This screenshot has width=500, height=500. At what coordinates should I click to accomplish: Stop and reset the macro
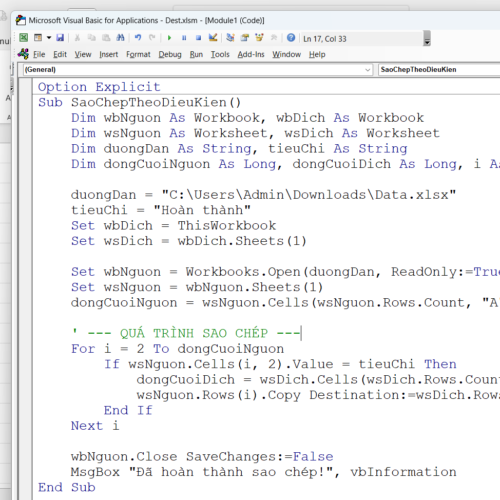[198, 38]
